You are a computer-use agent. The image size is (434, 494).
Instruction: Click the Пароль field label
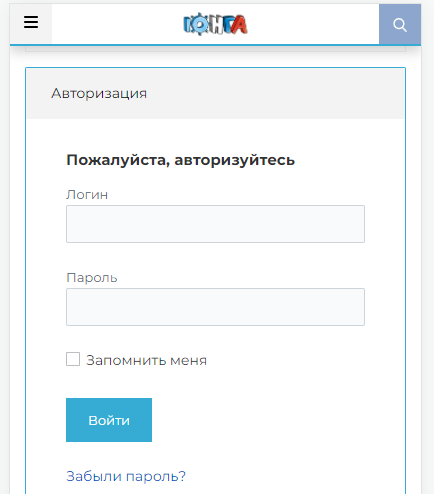click(x=92, y=278)
